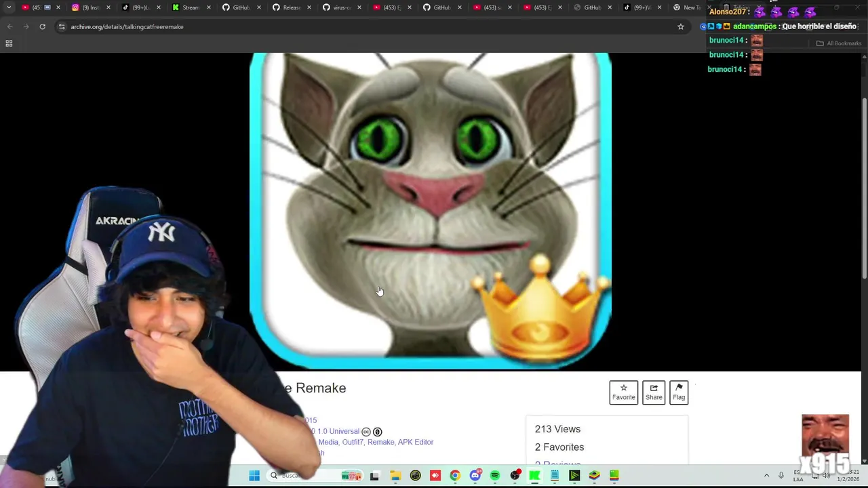
Task: Click the Favorite star button
Action: pyautogui.click(x=623, y=392)
